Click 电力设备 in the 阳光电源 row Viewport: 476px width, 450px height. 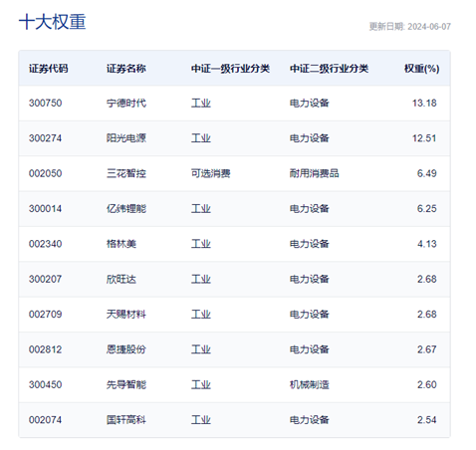[x=310, y=138]
